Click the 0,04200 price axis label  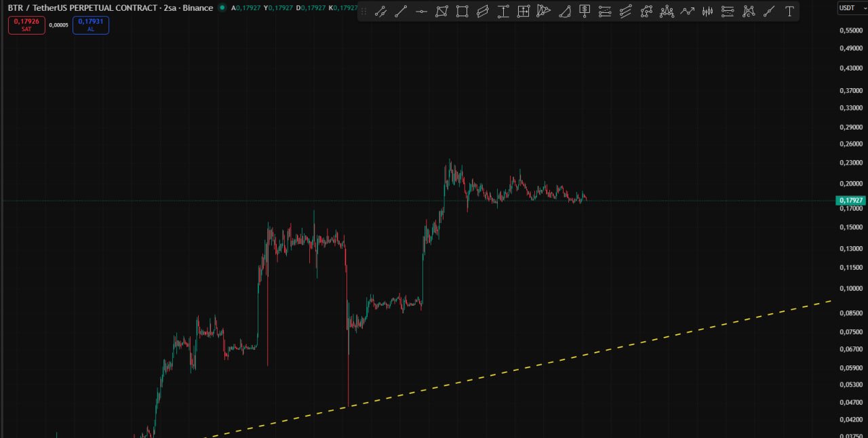[851, 420]
